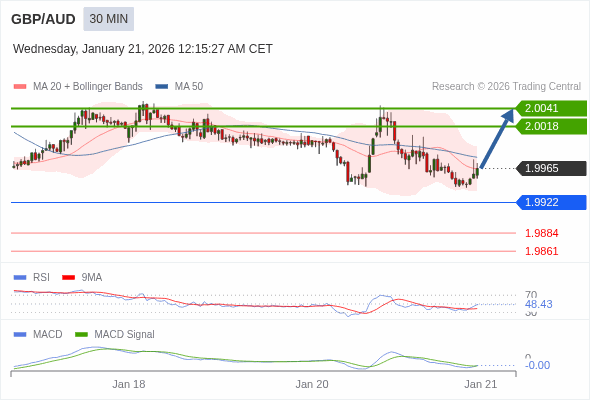Click the MACD Signal legend label
590x400 pixels.
point(125,335)
